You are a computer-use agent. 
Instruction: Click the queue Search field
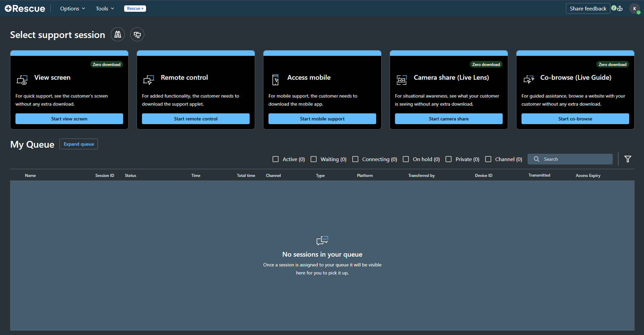tap(570, 159)
